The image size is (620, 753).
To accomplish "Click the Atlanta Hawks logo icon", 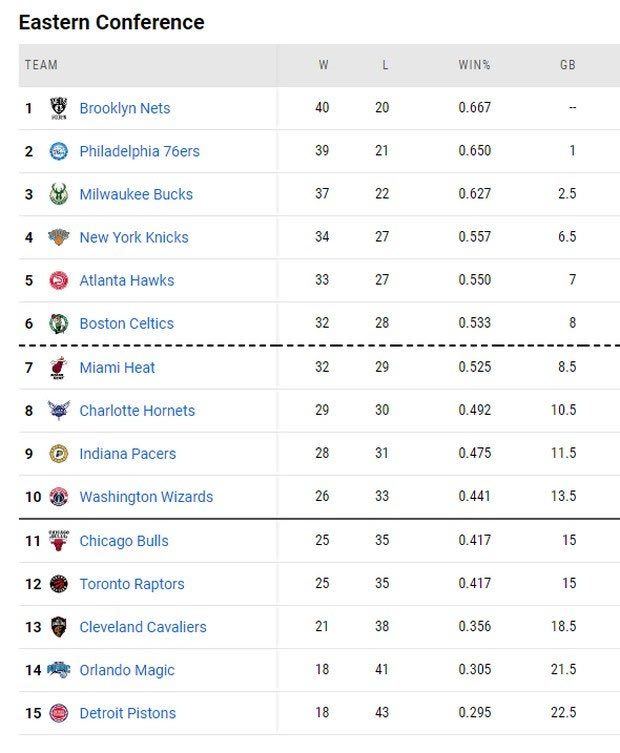I will (59, 280).
